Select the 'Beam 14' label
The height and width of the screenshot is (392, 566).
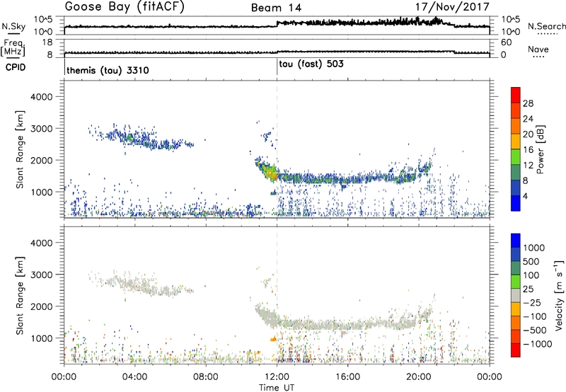coord(276,8)
